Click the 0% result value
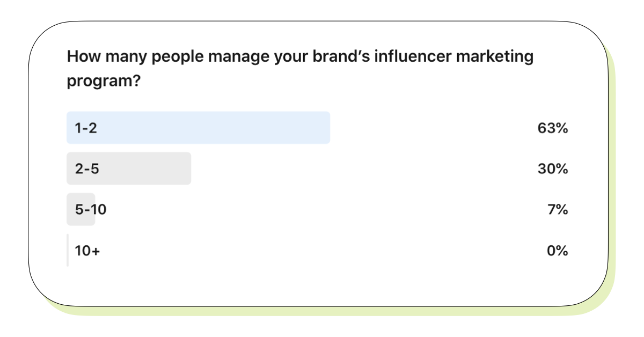Viewport: 644px width, 337px height. pyautogui.click(x=557, y=251)
